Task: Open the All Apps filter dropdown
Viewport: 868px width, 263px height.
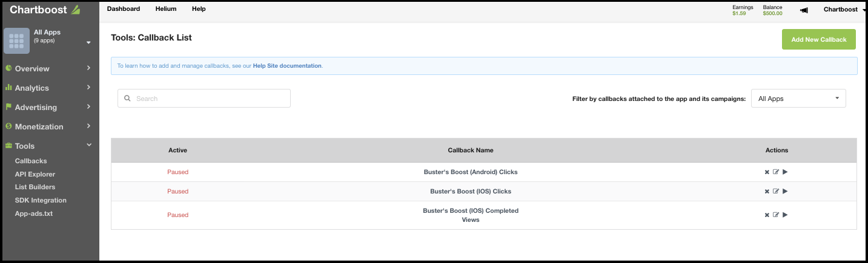Action: pyautogui.click(x=798, y=99)
